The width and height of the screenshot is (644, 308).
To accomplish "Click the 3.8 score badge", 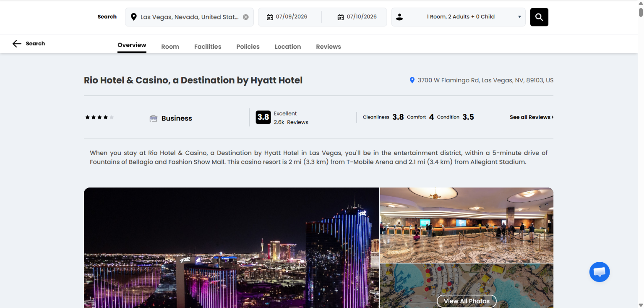I will (263, 117).
